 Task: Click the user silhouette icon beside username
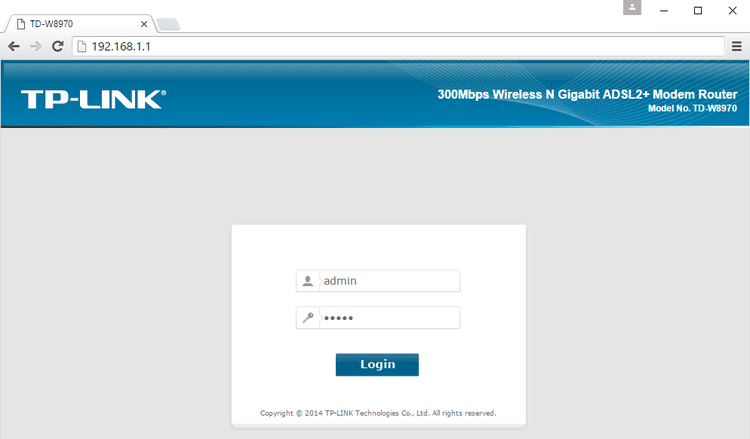click(308, 281)
